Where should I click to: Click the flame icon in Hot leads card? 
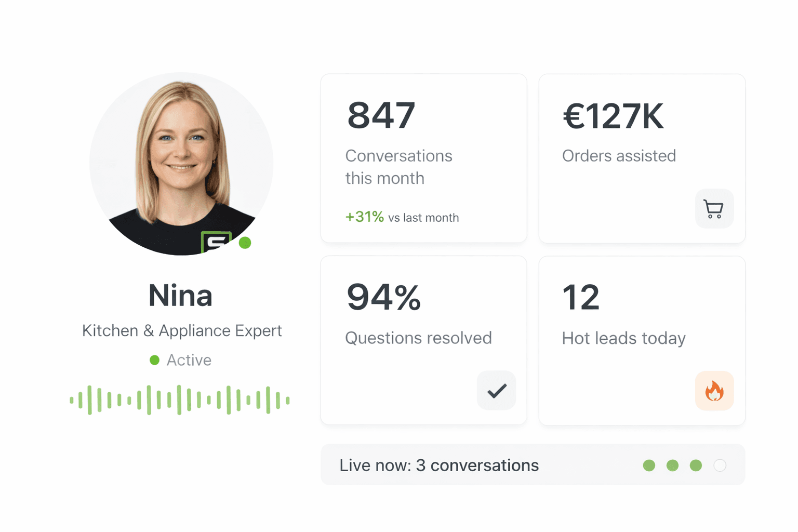pyautogui.click(x=714, y=391)
